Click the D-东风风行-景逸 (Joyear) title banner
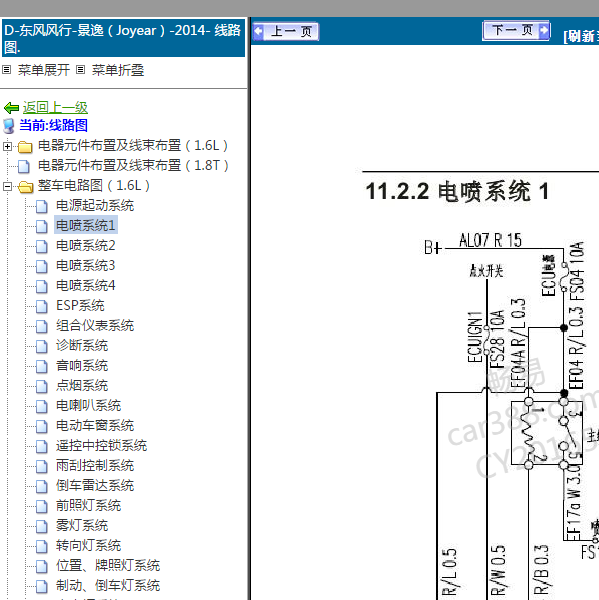This screenshot has height=600, width=599. 123,38
